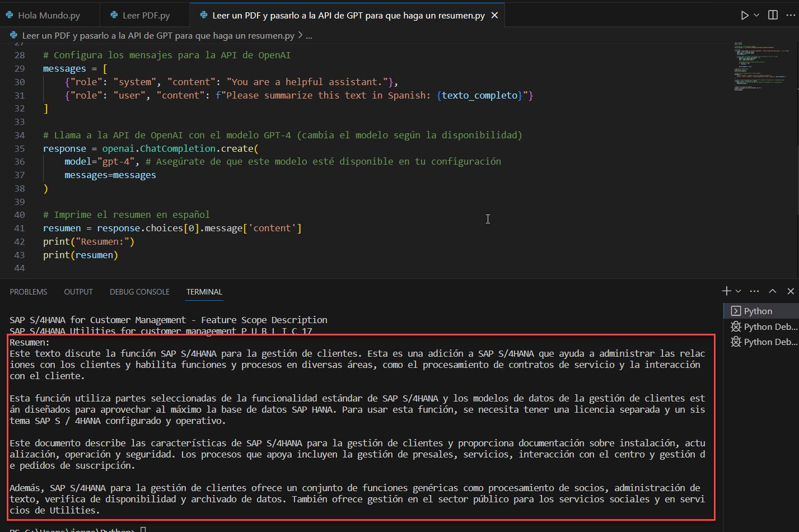Select the first Python Debug terminal entry
The image size is (799, 532).
coord(764,326)
